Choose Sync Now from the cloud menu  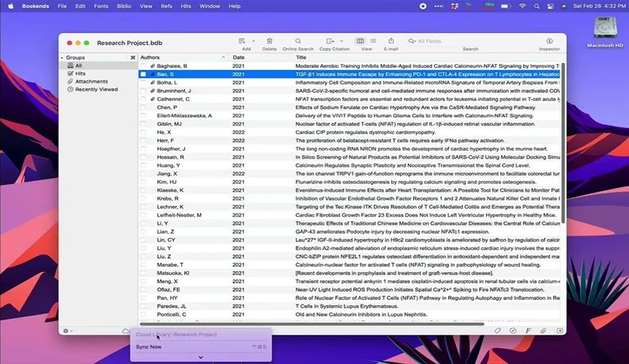[x=201, y=347]
